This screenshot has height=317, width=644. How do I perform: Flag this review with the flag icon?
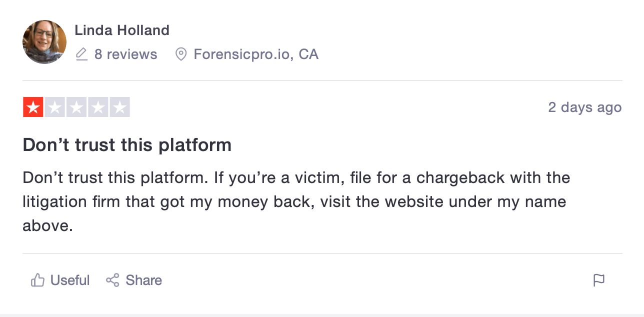coord(599,280)
